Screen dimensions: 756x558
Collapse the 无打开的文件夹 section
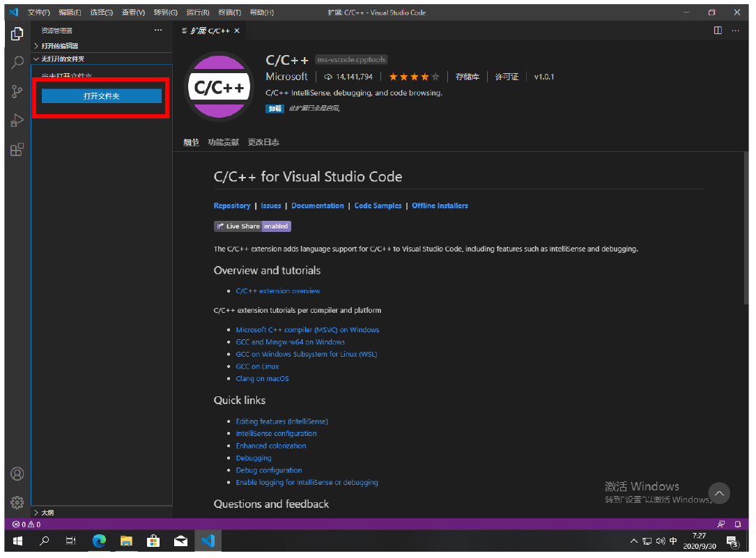click(x=62, y=59)
